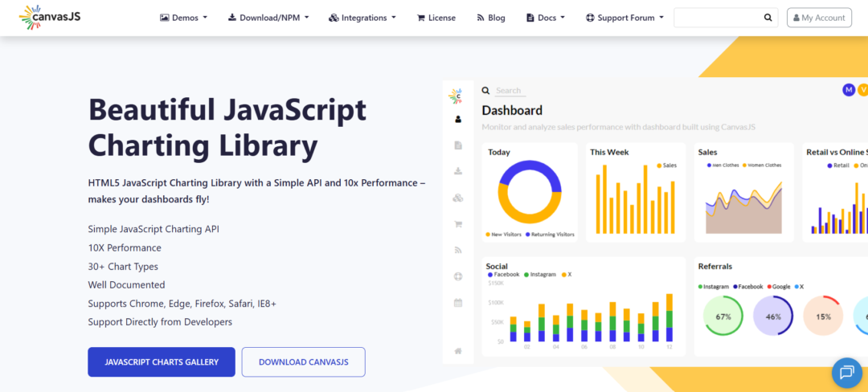Click JavaScript Charts Gallery button

point(162,362)
